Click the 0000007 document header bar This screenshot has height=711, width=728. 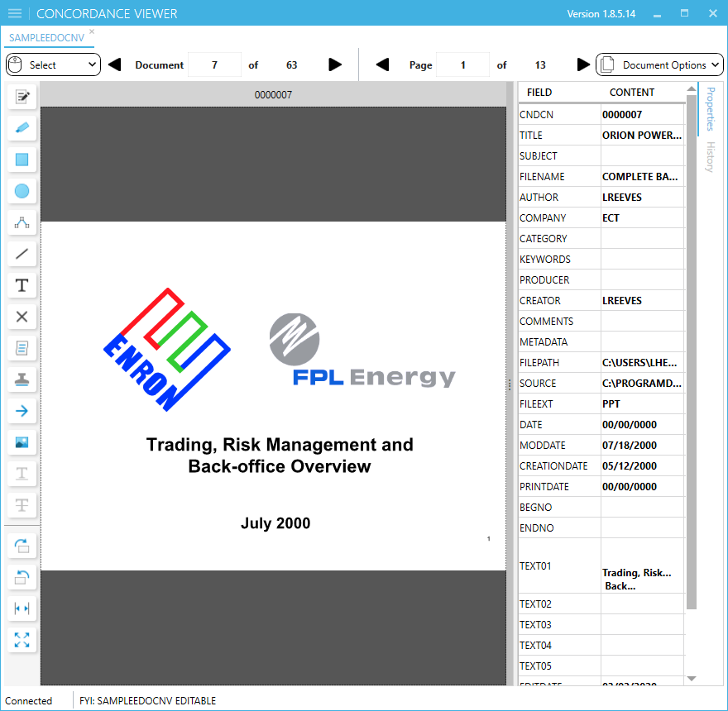(273, 95)
